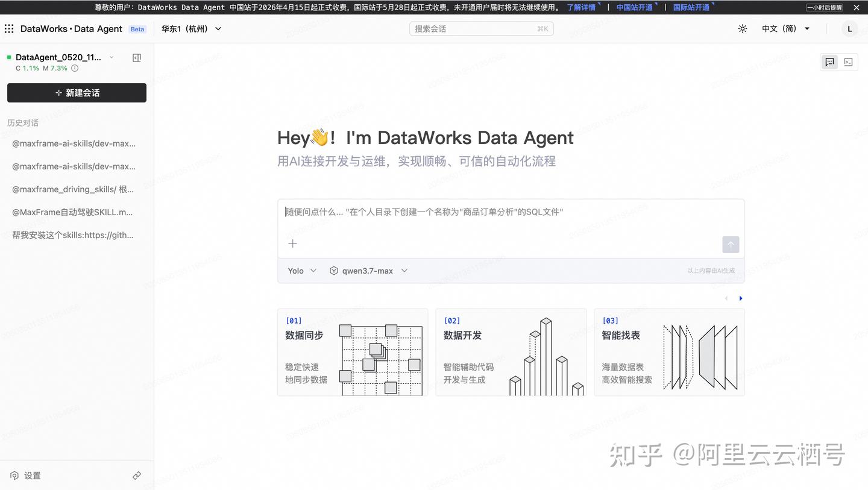Viewport: 868px width, 490px height.
Task: Go to previous suggestion cards page
Action: pyautogui.click(x=726, y=298)
